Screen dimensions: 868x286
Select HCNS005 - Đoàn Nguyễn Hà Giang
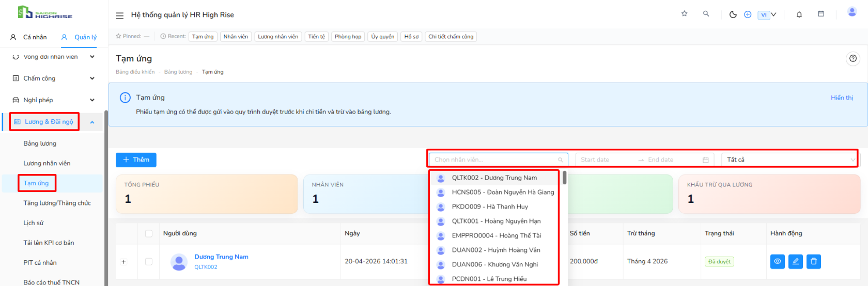[495, 192]
